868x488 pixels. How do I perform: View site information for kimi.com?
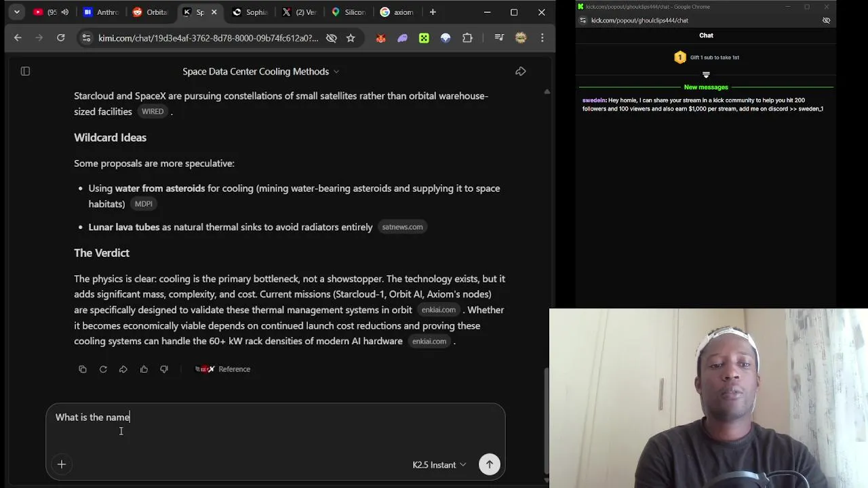86,38
